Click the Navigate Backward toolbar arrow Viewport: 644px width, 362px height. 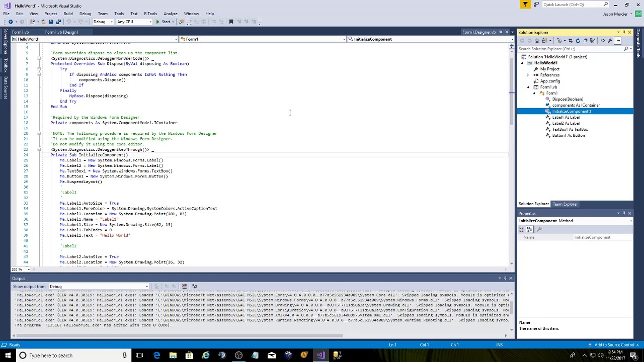[x=11, y=22]
